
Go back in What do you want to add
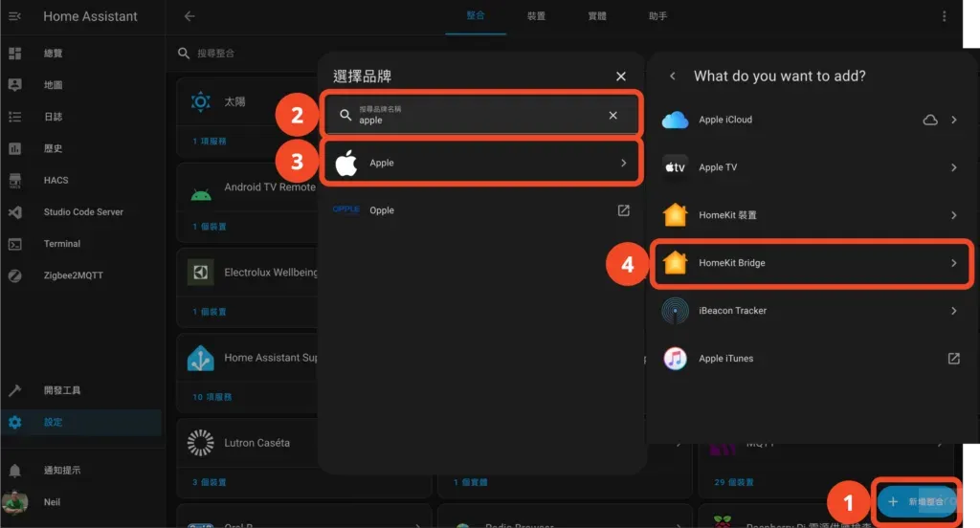(x=673, y=77)
